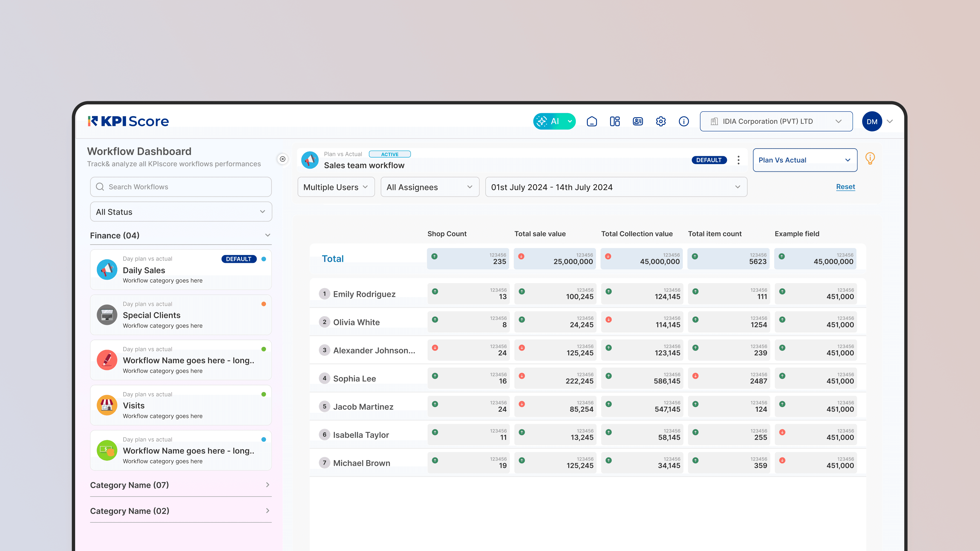Go to the Home screen
Viewport: 980px width, 551px height.
point(592,121)
